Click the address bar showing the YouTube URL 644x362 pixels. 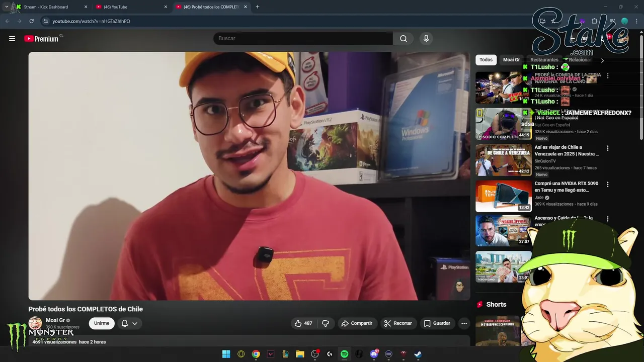coord(282,21)
